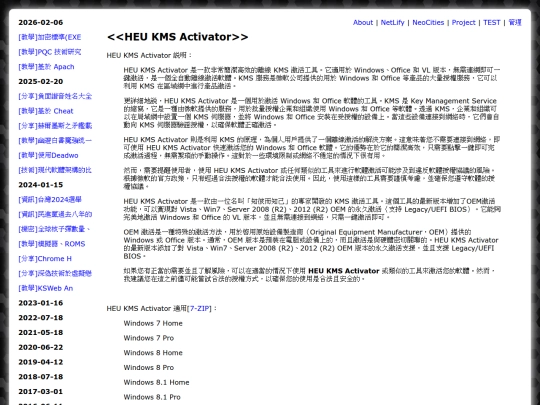Expand the 2024-01-15 date group

[41, 185]
